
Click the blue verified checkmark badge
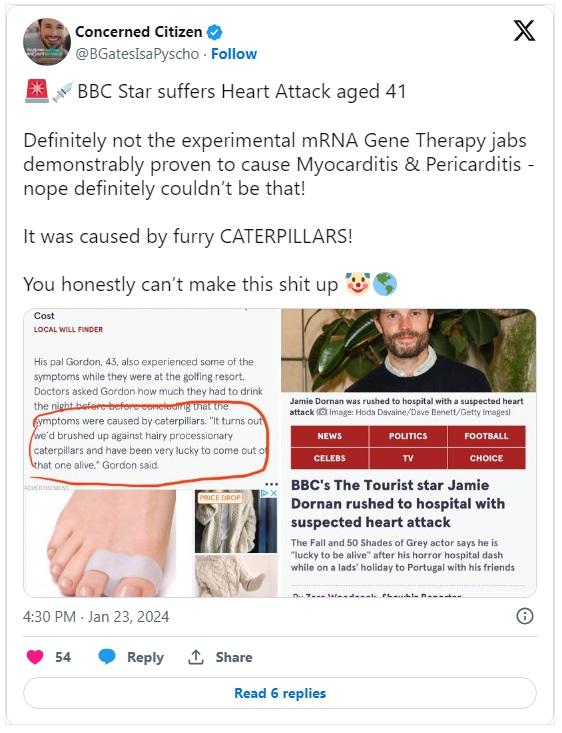click(214, 32)
